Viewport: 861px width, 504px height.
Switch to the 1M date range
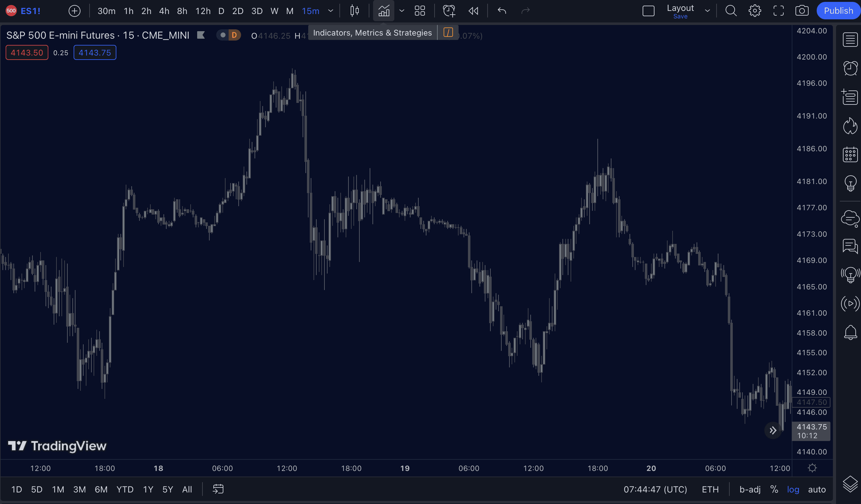click(58, 489)
